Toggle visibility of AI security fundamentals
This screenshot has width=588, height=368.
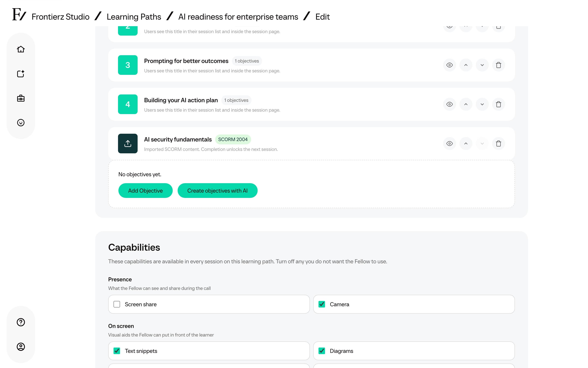(450, 143)
